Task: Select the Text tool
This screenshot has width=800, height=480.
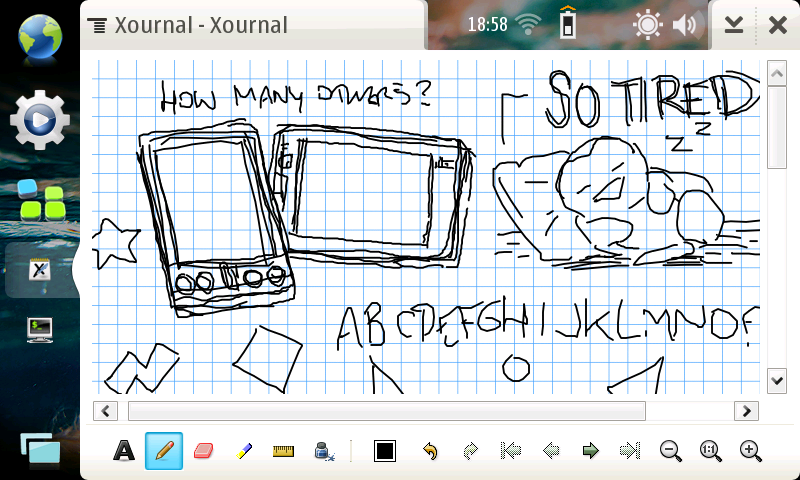Action: pos(124,451)
